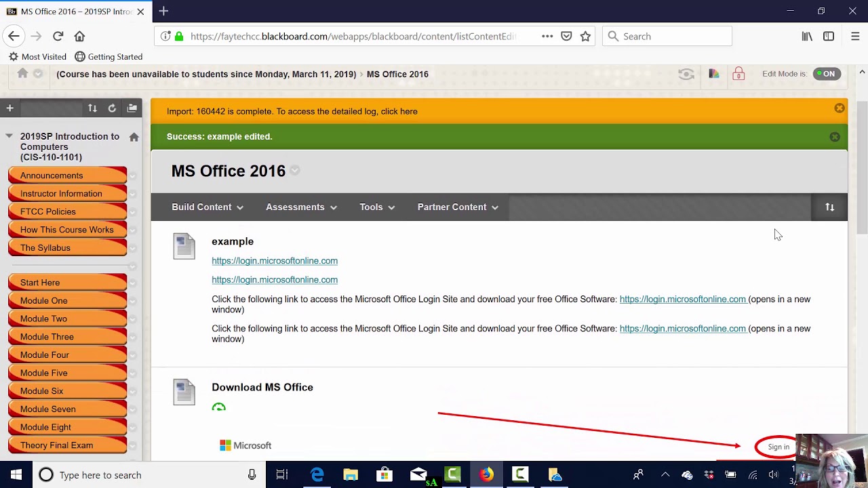Turn Edit Mode off
868x488 pixels.
pyautogui.click(x=827, y=74)
